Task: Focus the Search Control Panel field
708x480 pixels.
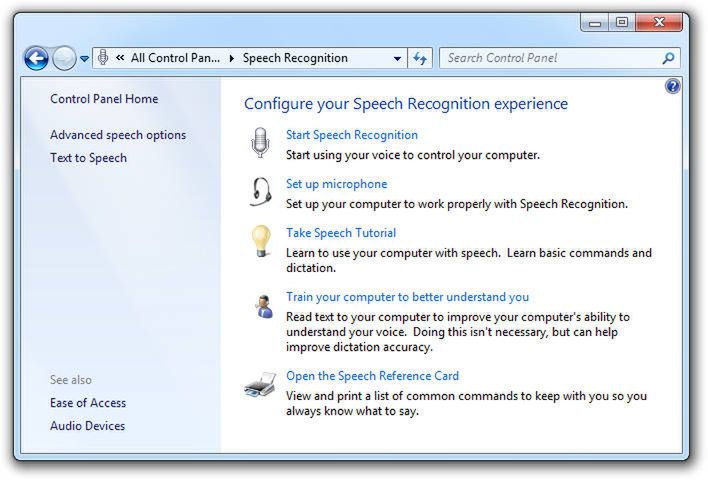Action: pos(559,58)
